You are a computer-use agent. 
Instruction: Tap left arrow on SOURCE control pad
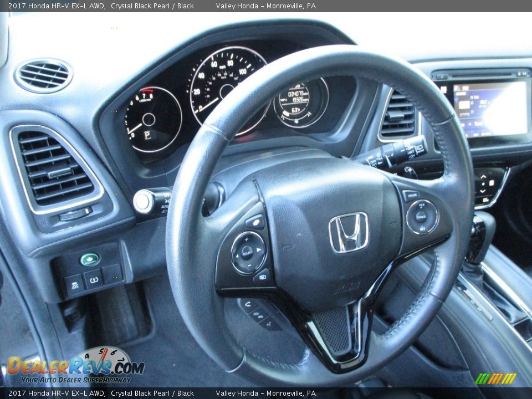coord(236,255)
